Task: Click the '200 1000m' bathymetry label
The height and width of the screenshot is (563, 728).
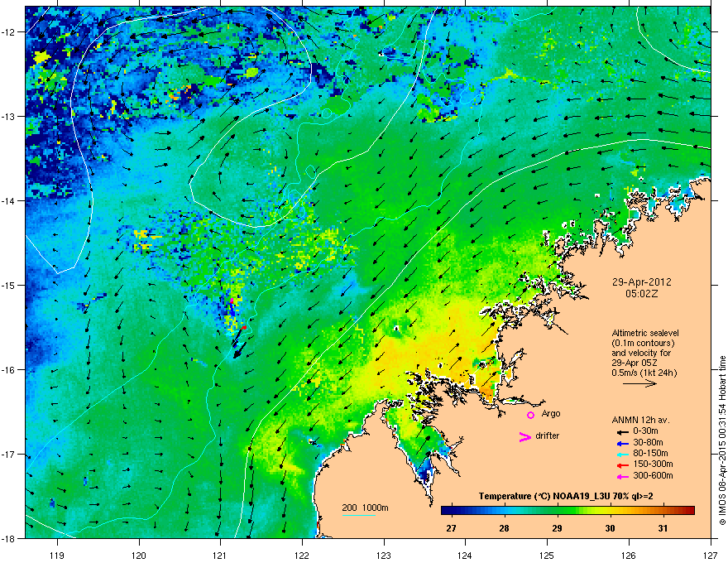Action: tap(365, 508)
